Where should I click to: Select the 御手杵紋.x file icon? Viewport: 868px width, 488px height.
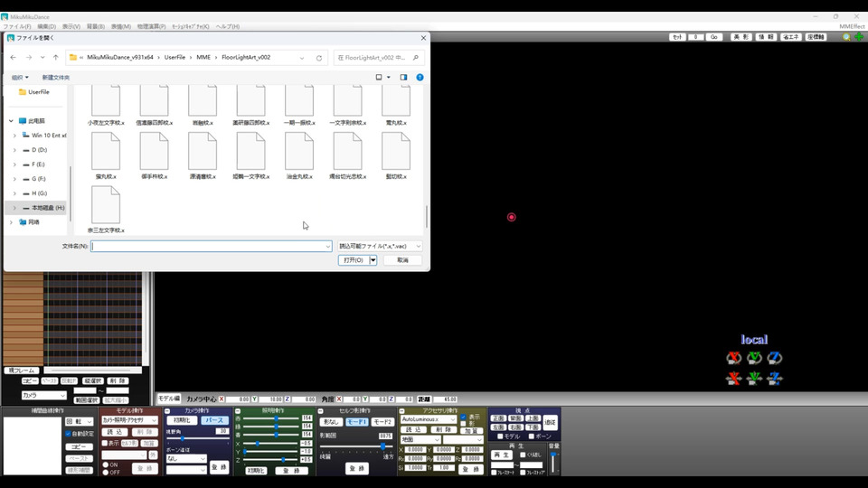pos(154,151)
